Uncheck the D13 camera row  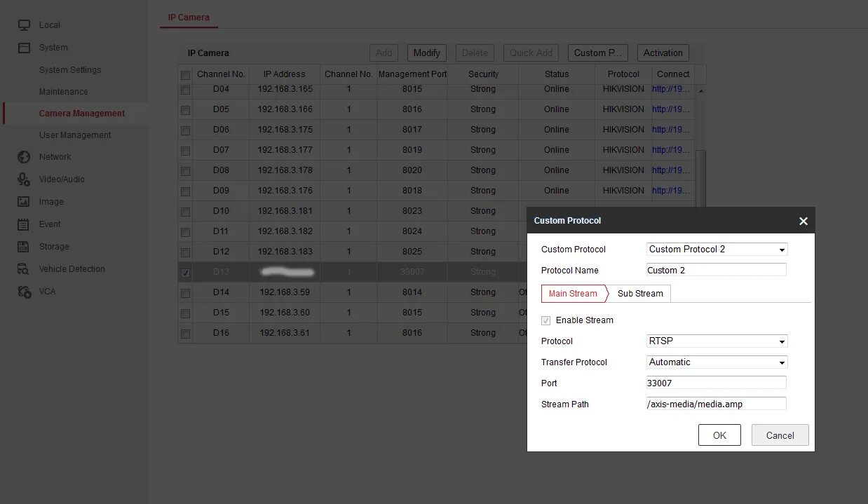185,273
